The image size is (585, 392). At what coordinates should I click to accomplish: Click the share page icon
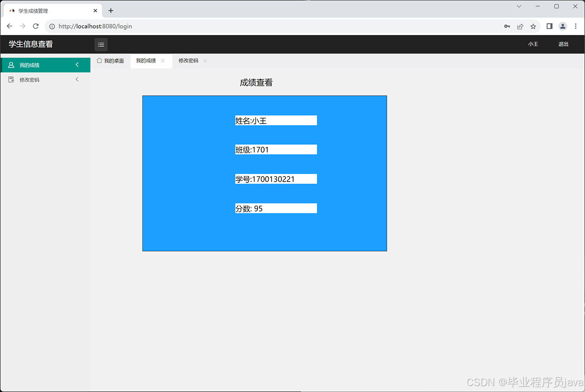520,26
